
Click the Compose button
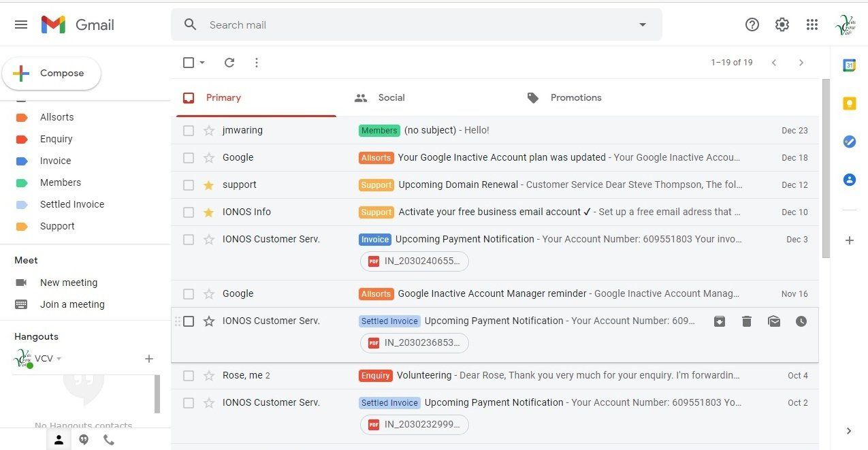click(52, 74)
